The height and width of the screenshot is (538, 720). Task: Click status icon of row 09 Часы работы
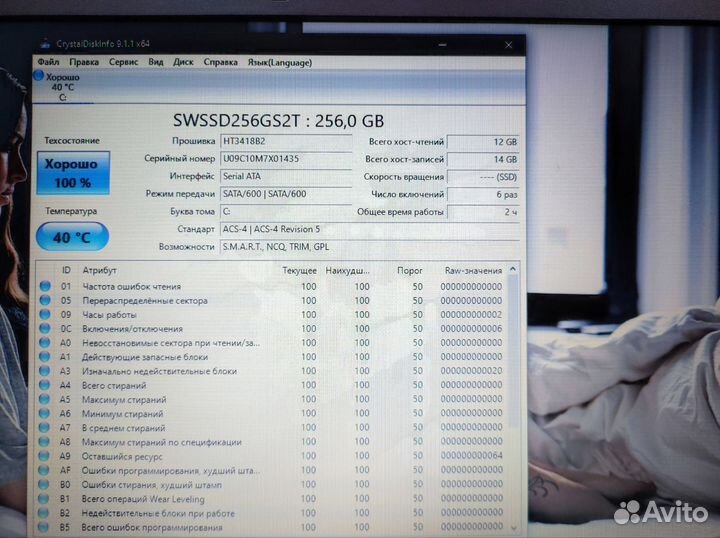click(45, 314)
